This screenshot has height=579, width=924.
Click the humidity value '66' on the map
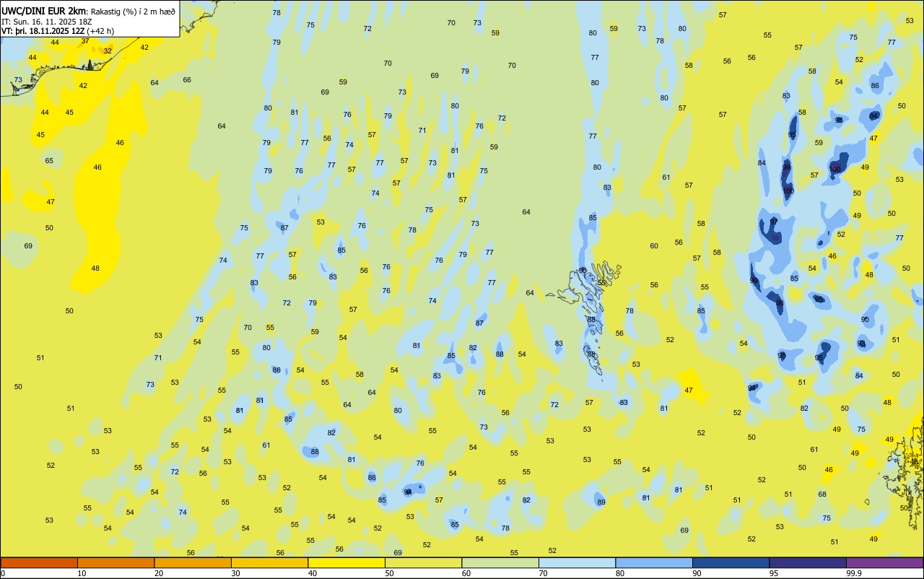point(187,79)
